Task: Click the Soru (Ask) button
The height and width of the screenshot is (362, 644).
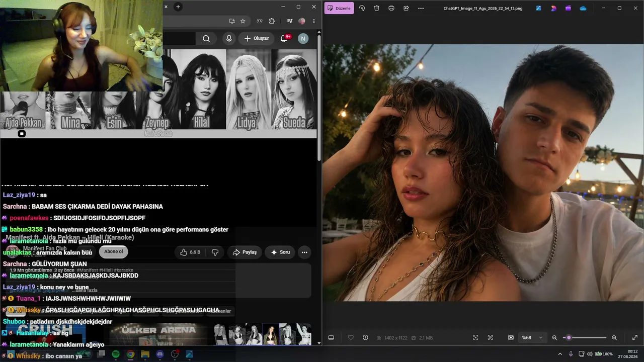Action: click(x=280, y=252)
